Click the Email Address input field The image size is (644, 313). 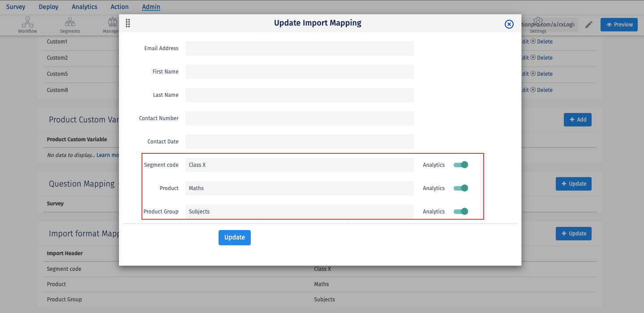coord(299,48)
